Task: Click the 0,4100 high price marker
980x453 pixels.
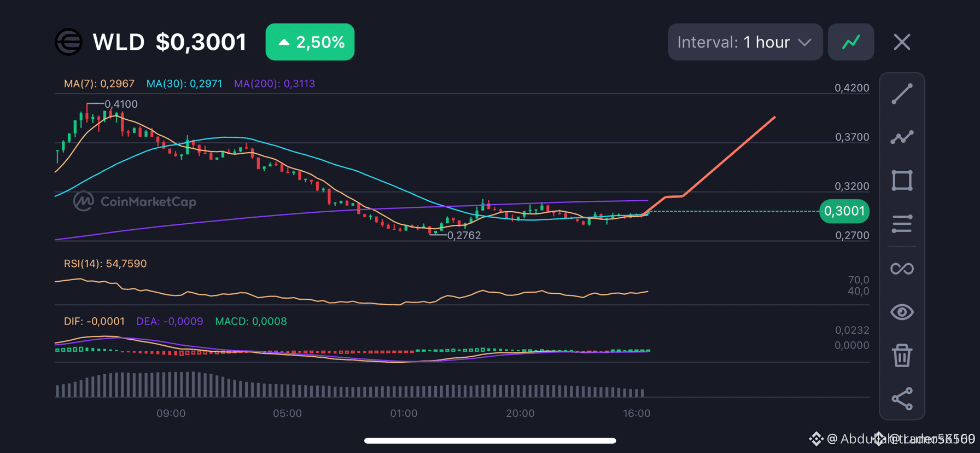Action: 121,104
